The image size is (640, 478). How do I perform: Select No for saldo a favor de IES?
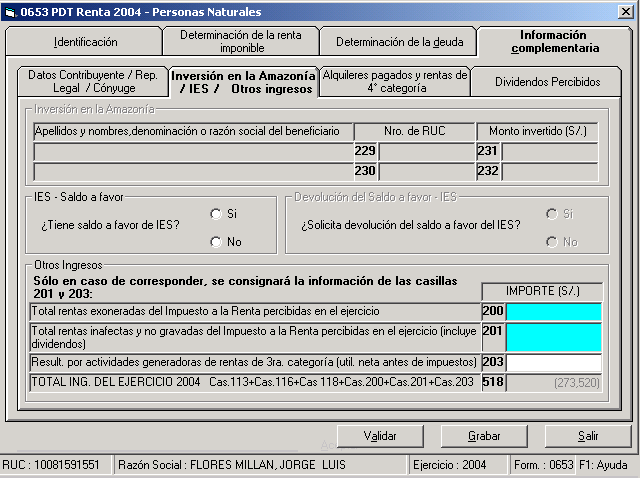(216, 242)
